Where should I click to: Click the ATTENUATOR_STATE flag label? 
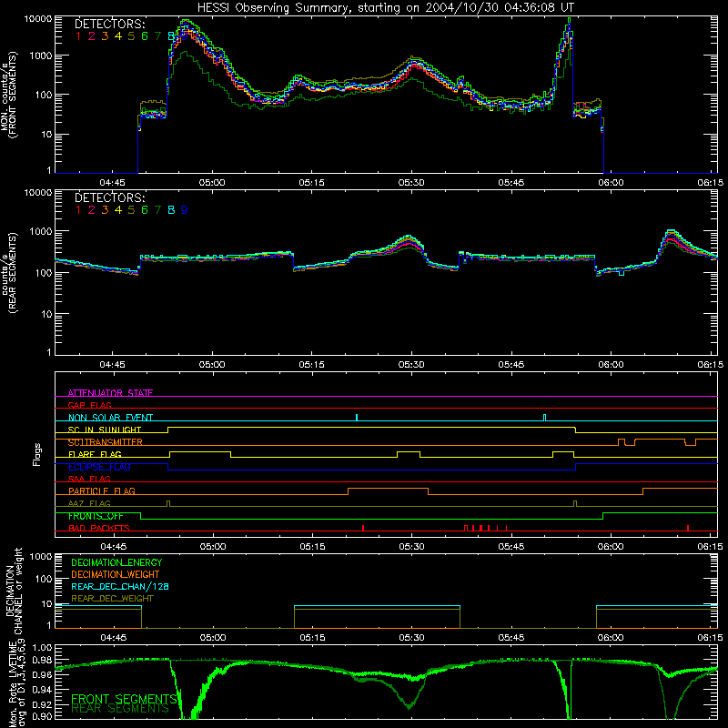coord(110,393)
